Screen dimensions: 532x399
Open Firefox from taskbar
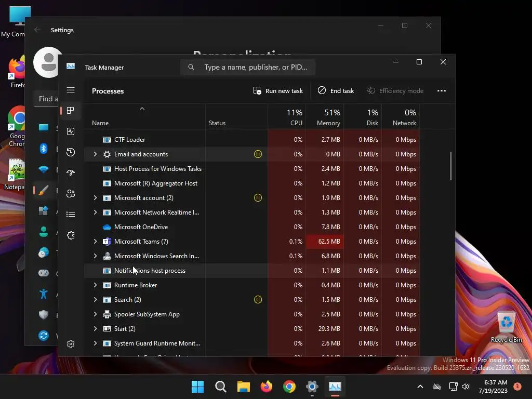point(267,387)
